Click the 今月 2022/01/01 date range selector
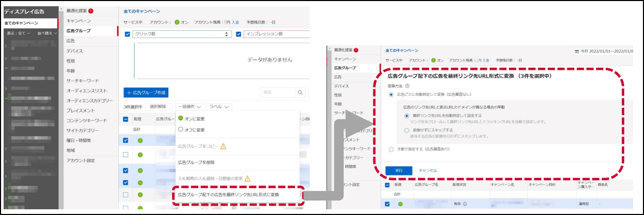644x215 pixels. click(604, 52)
